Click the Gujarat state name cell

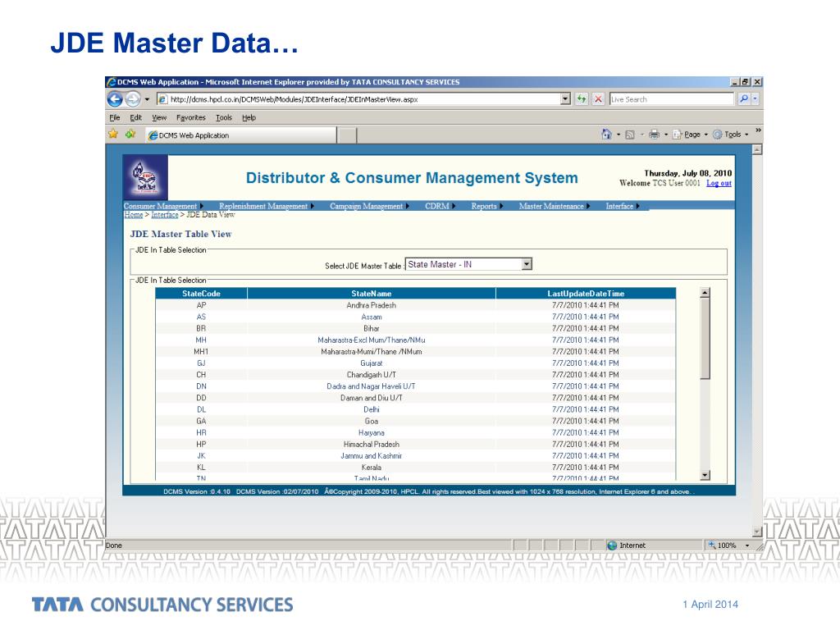pyautogui.click(x=372, y=363)
